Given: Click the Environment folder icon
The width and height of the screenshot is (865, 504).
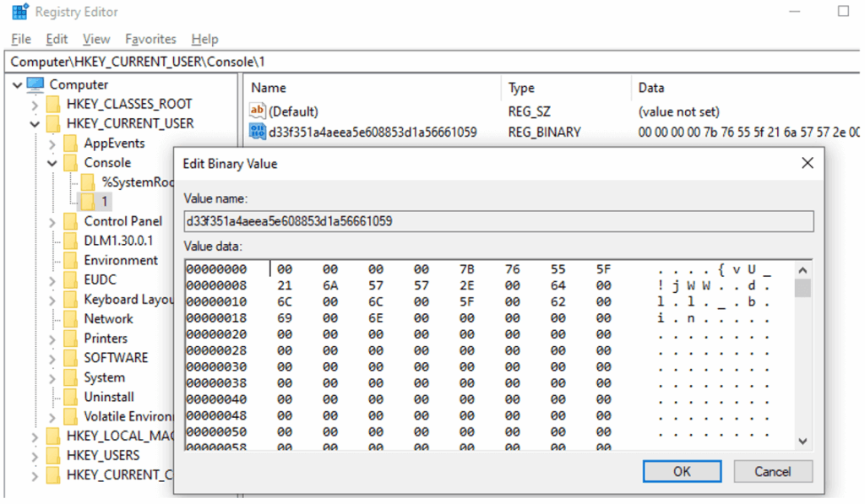Looking at the screenshot, I should tap(71, 260).
